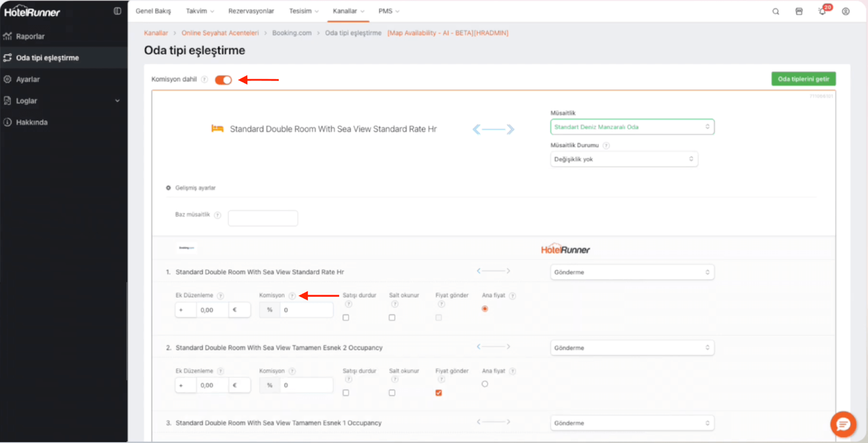The width and height of the screenshot is (868, 443).
Task: Click the Baz müsaitlik input field
Action: tap(263, 218)
